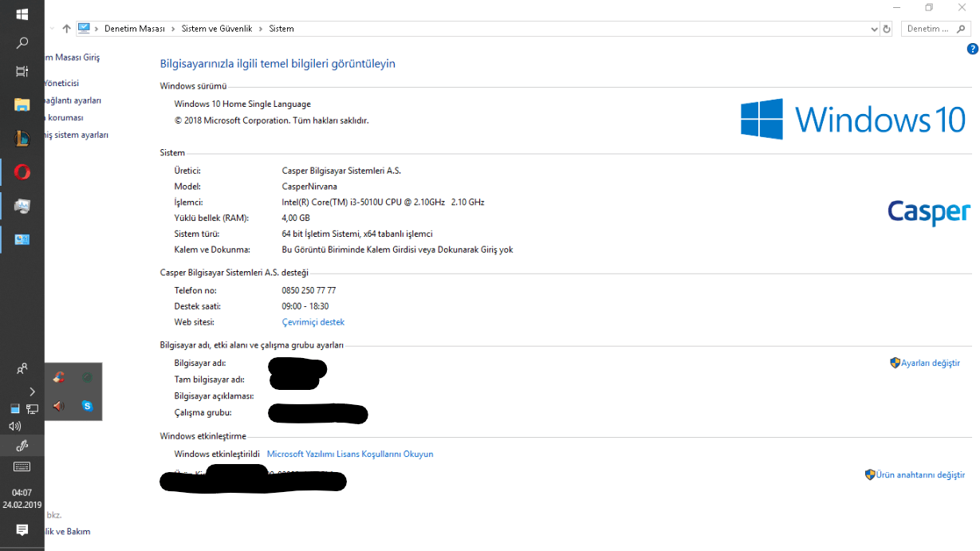Open Masası Giriş sidebar link
The height and width of the screenshot is (551, 980).
click(x=73, y=57)
